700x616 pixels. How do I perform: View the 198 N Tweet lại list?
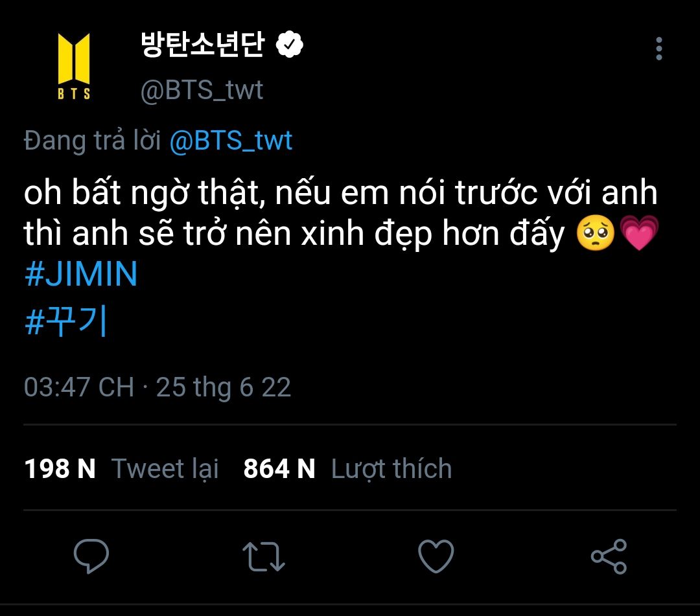121,468
